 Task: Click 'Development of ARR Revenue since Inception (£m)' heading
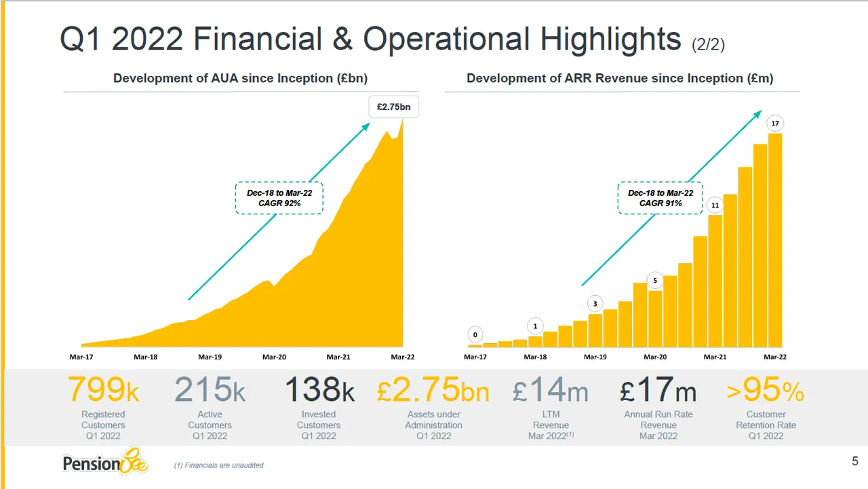pyautogui.click(x=620, y=78)
